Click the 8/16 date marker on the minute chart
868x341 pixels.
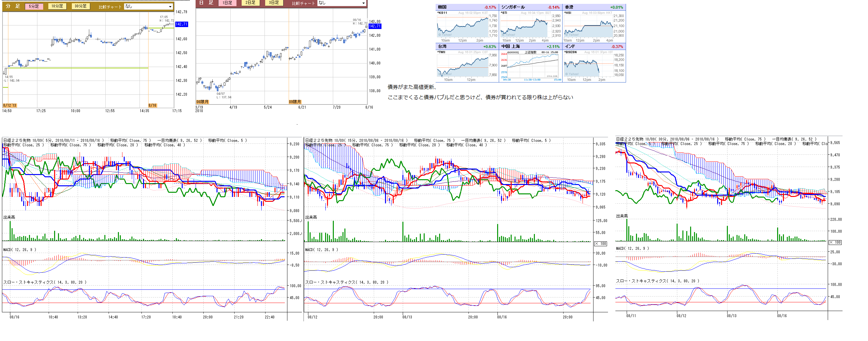click(152, 105)
